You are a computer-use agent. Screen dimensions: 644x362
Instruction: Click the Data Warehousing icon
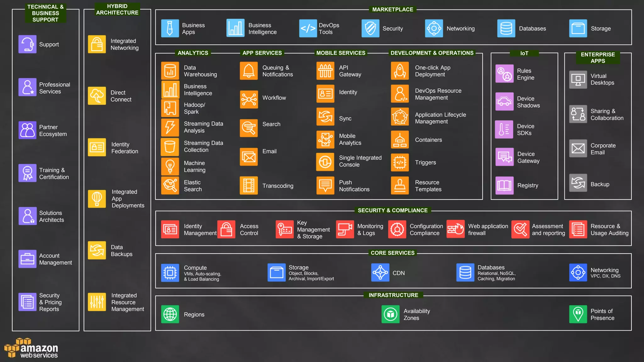(170, 71)
